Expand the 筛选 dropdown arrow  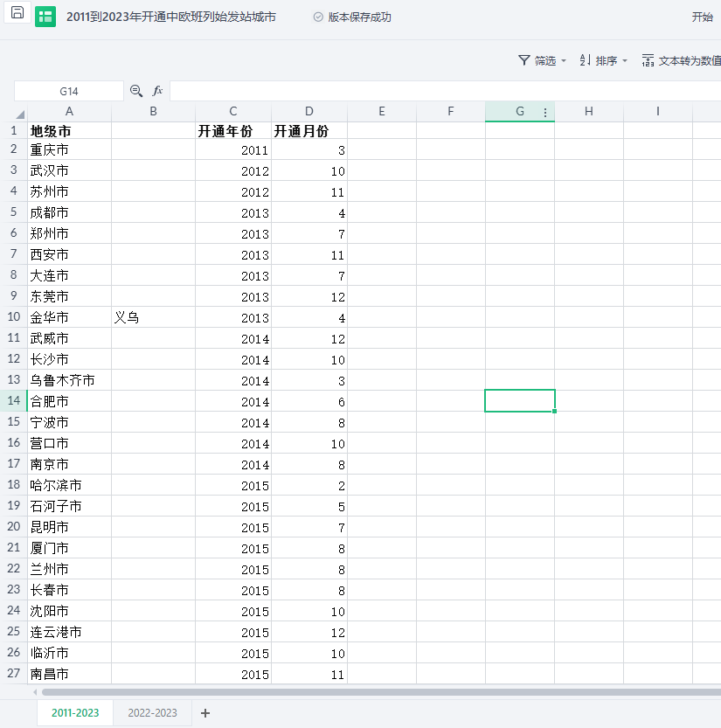(x=564, y=61)
